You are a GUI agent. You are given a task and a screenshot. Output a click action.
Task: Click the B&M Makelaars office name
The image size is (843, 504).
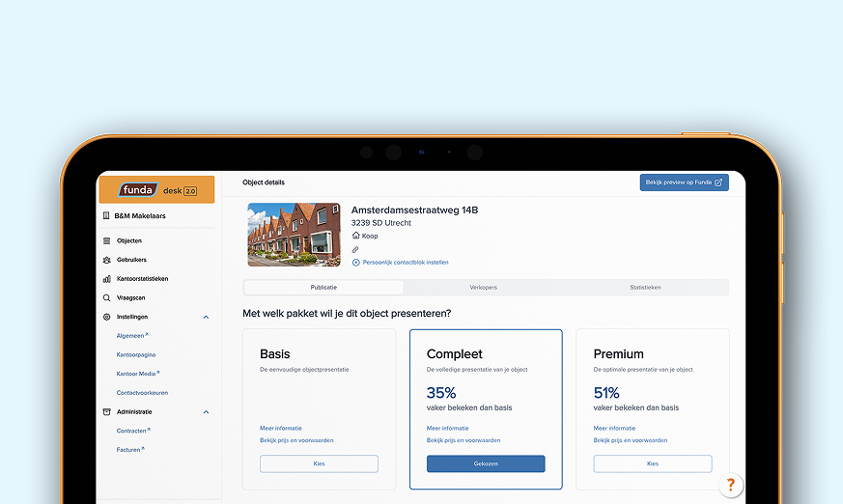(140, 216)
